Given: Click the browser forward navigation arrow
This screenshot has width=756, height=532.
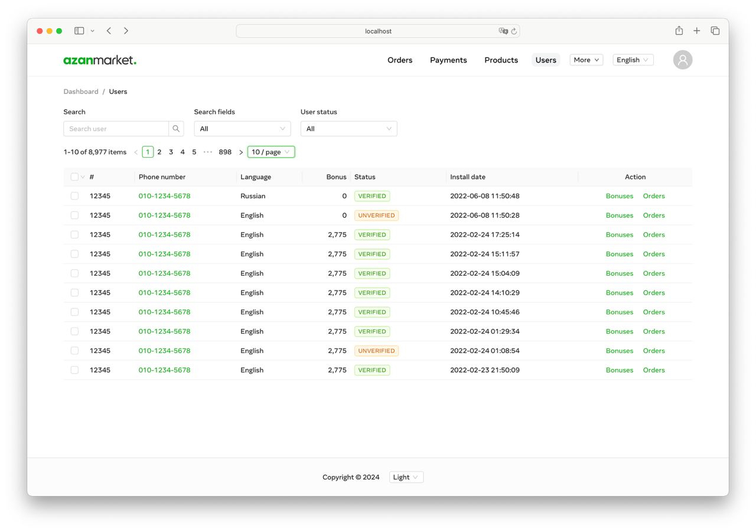Looking at the screenshot, I should click(x=126, y=31).
